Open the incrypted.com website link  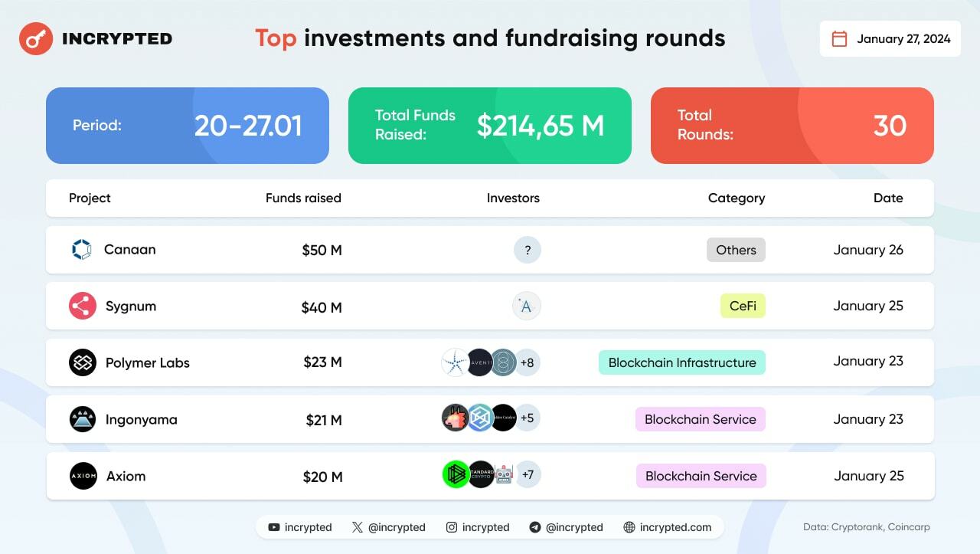[667, 527]
